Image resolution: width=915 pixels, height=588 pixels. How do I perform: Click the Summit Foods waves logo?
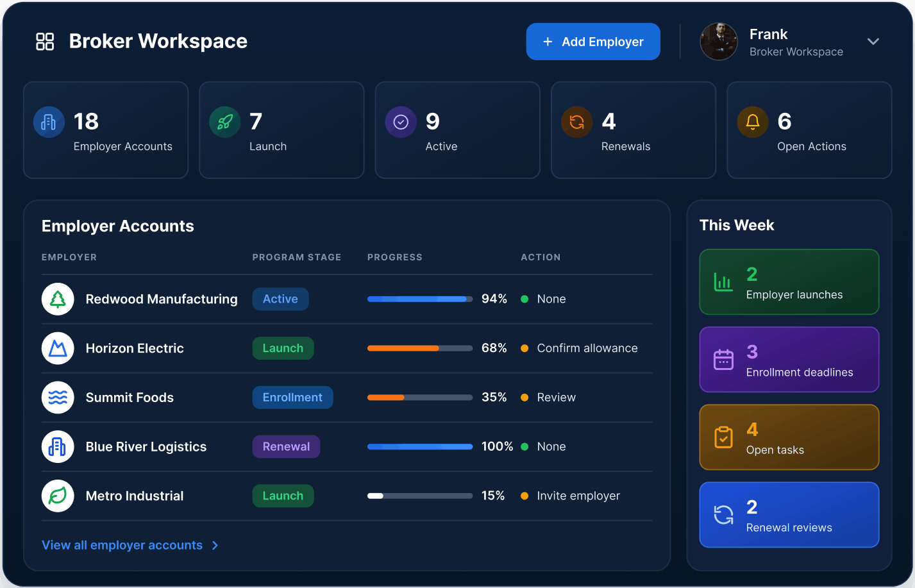58,398
